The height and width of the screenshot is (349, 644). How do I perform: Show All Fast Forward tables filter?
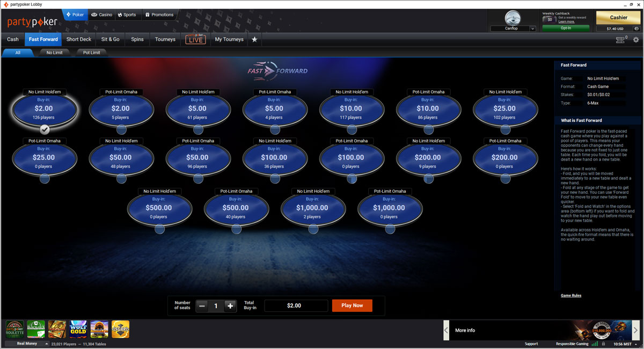(18, 53)
